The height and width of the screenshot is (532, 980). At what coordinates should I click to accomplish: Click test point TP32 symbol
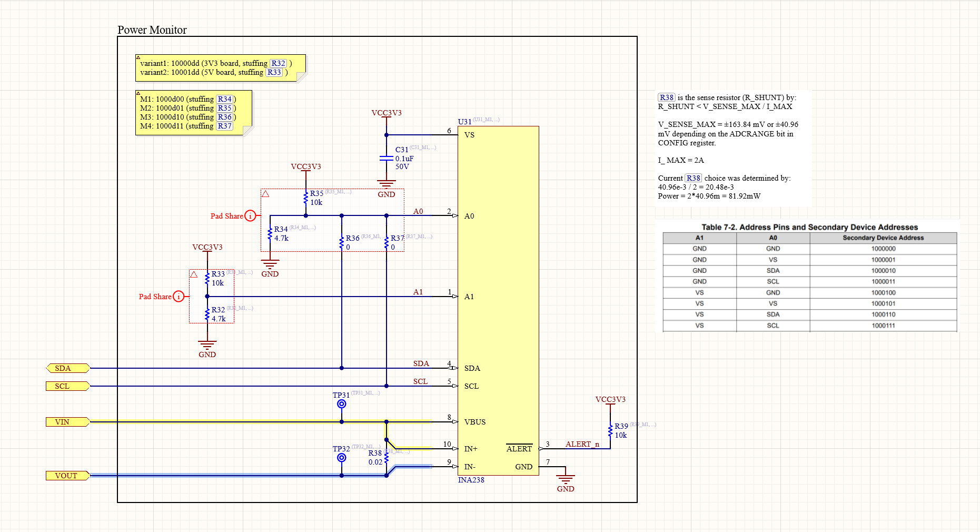click(x=342, y=458)
